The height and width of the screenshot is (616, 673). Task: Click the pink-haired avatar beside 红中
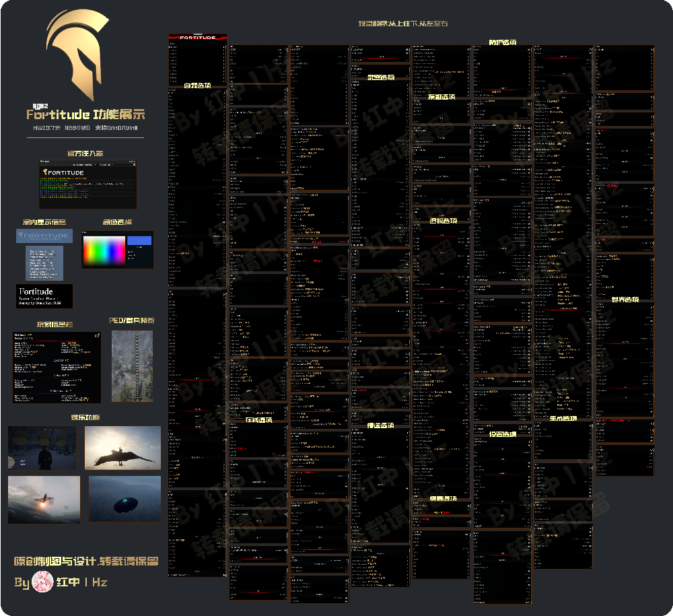tap(43, 582)
